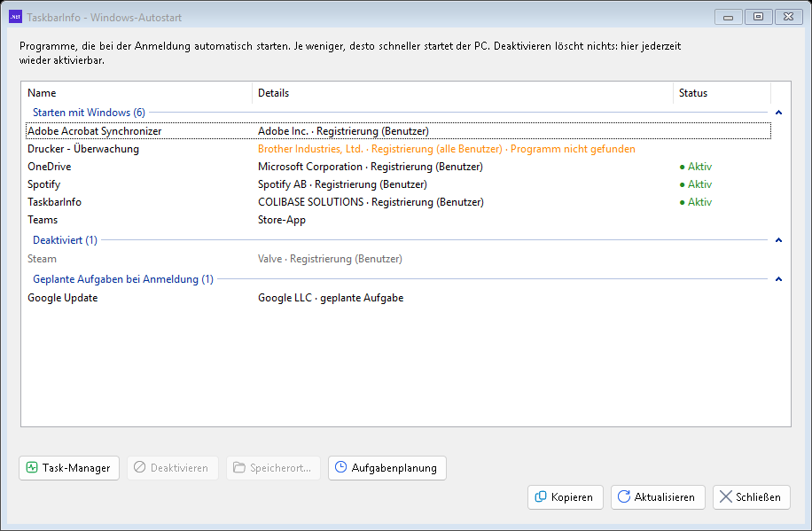Minimize the TaskbarInfo window
The width and height of the screenshot is (812, 531).
coord(729,17)
